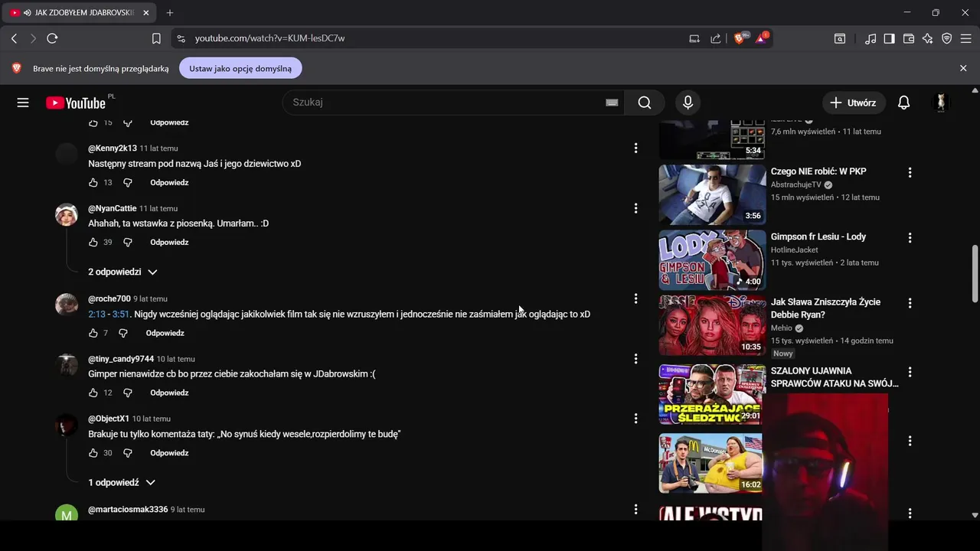Open options for 'Gimpson fr Lesiu - Lody'
The width and height of the screenshot is (980, 551).
click(x=910, y=238)
